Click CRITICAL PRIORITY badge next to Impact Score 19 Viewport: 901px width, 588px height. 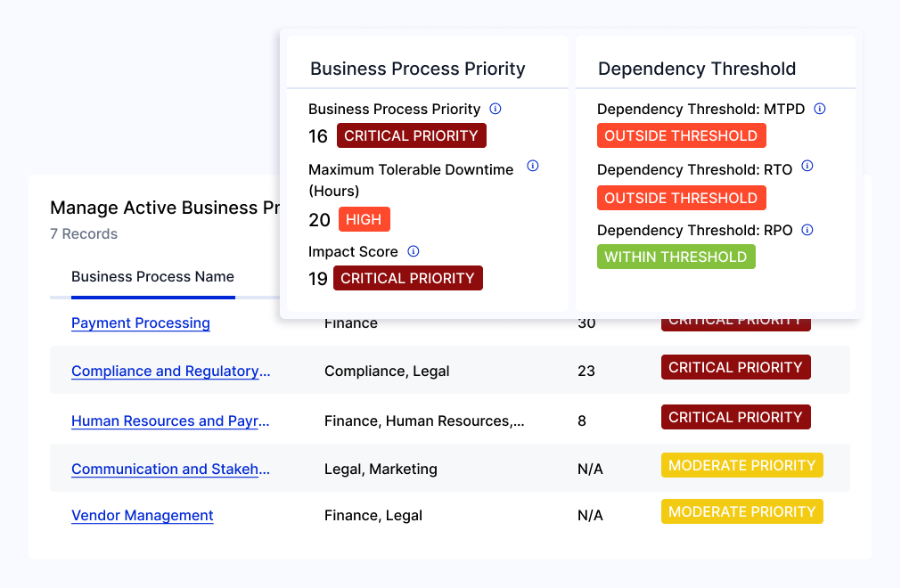(x=408, y=278)
